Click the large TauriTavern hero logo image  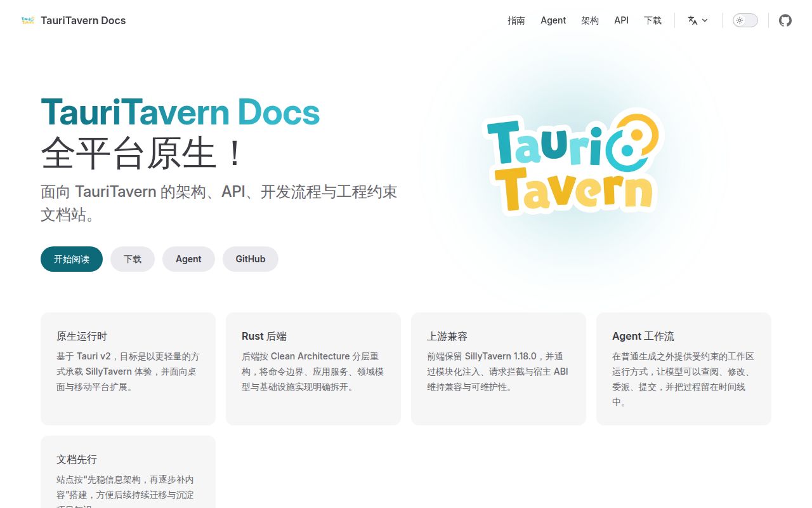(573, 163)
